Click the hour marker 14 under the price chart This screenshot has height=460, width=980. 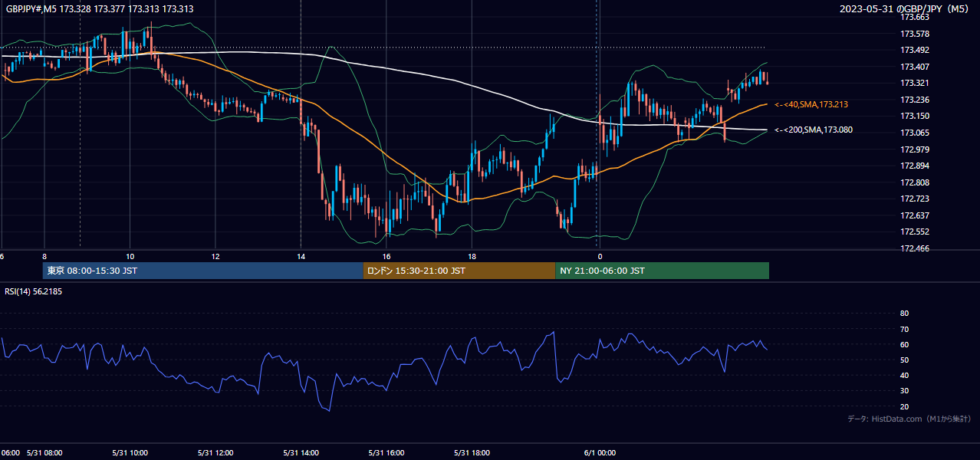pos(301,257)
